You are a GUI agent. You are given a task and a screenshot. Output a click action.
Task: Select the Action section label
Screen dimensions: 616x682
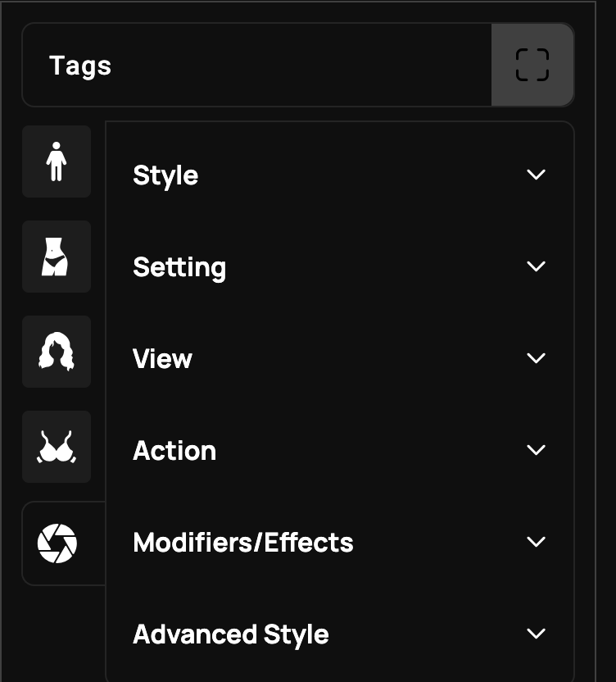coord(174,451)
